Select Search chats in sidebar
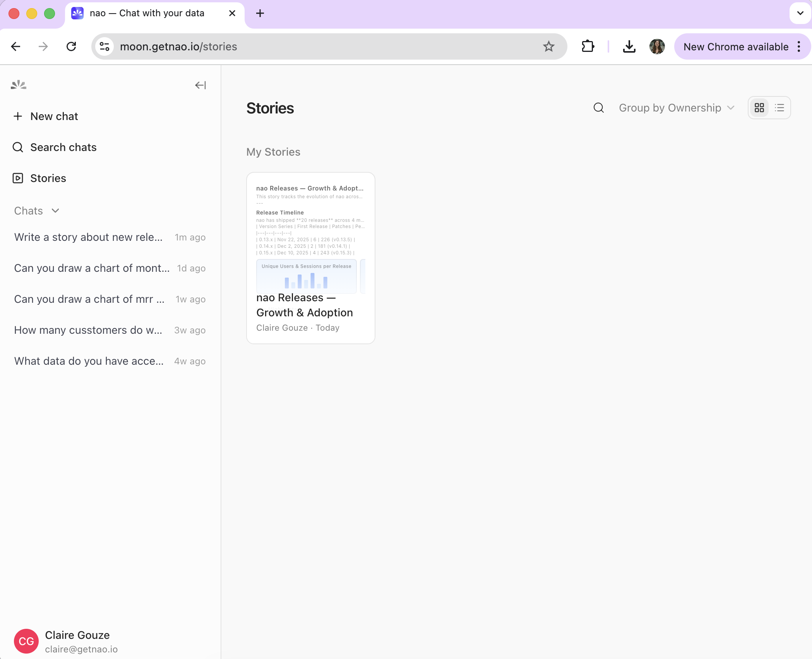This screenshot has width=812, height=659. tap(63, 147)
